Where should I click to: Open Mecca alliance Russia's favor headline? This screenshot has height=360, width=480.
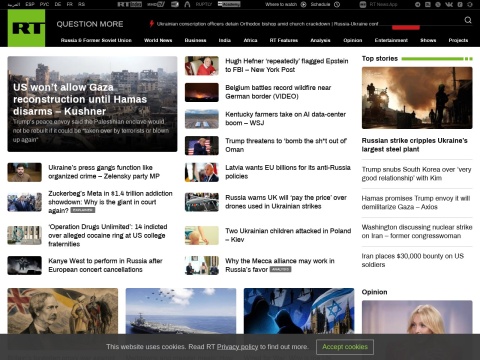pos(280,265)
